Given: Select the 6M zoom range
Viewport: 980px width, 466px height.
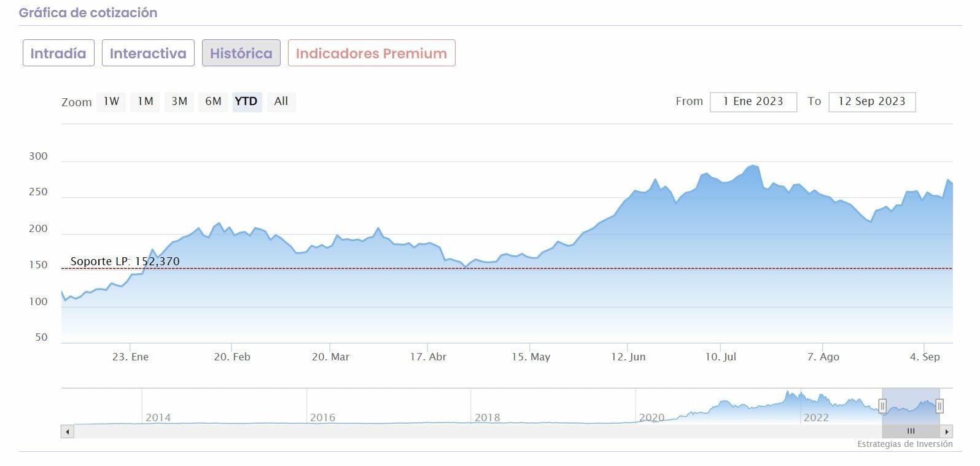Looking at the screenshot, I should (213, 101).
